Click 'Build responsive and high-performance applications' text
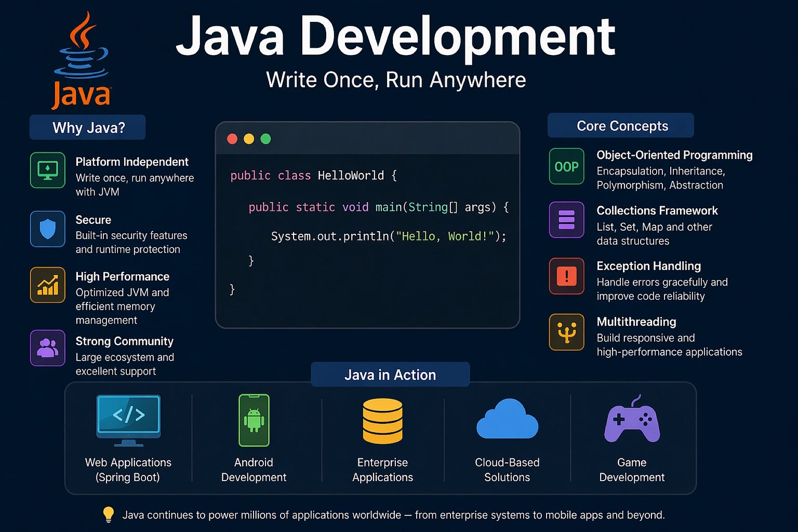The image size is (798, 532). pyautogui.click(x=669, y=345)
